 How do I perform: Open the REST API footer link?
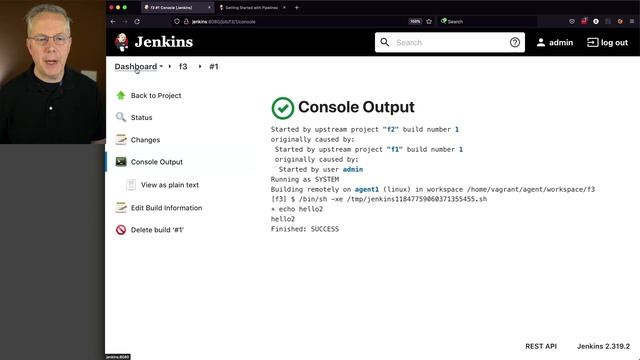(541, 346)
